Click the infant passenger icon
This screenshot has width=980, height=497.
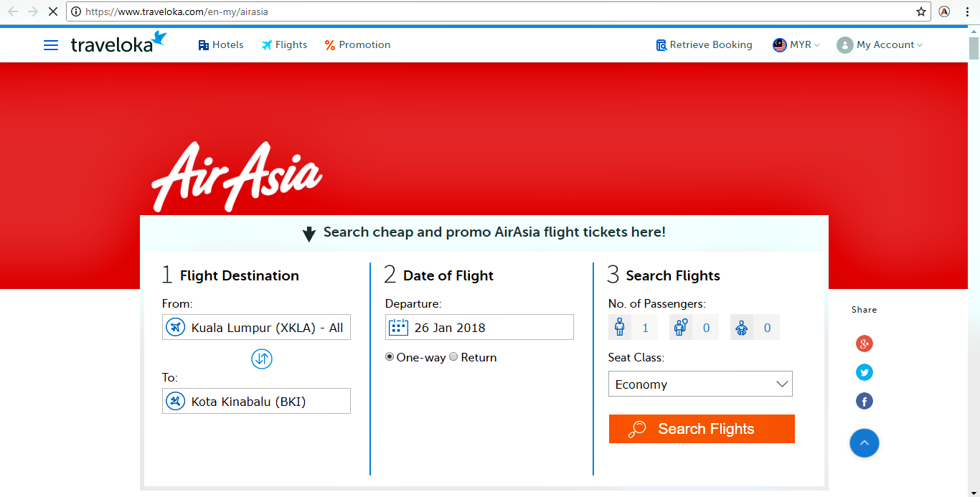[x=740, y=327]
